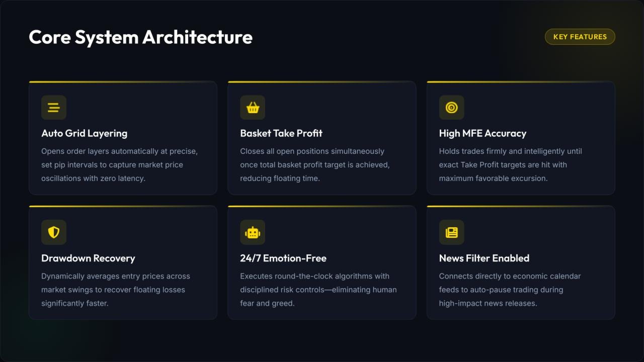Click the High MFE Accuracy target icon
Image resolution: width=644 pixels, height=362 pixels.
coord(452,108)
